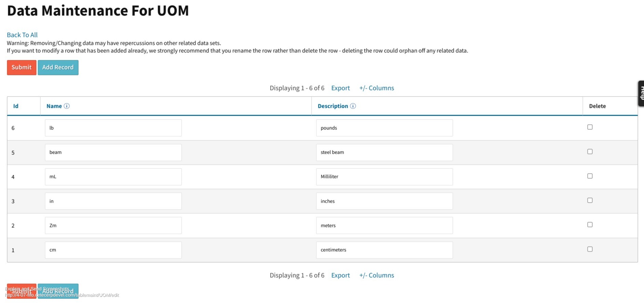Follow the Back To All link
Viewport: 644px width, 303px height.
point(22,35)
